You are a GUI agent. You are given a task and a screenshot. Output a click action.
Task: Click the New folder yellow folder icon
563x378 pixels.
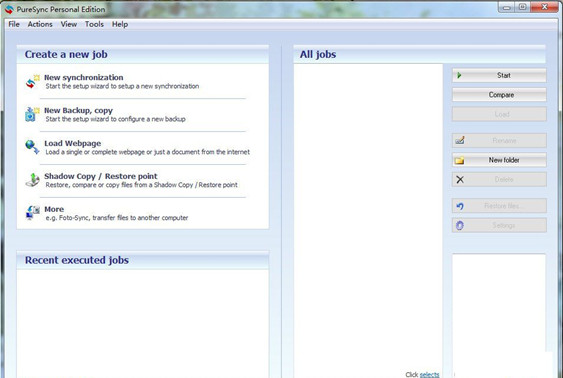coord(460,160)
